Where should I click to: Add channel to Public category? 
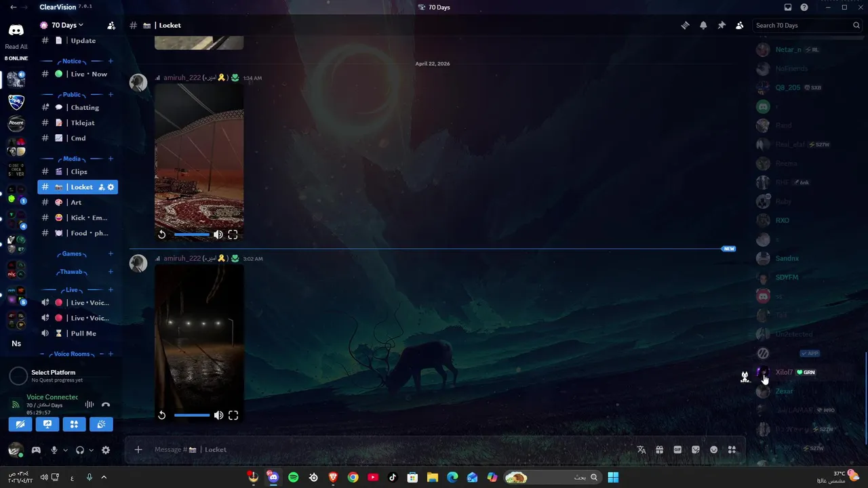pos(111,94)
